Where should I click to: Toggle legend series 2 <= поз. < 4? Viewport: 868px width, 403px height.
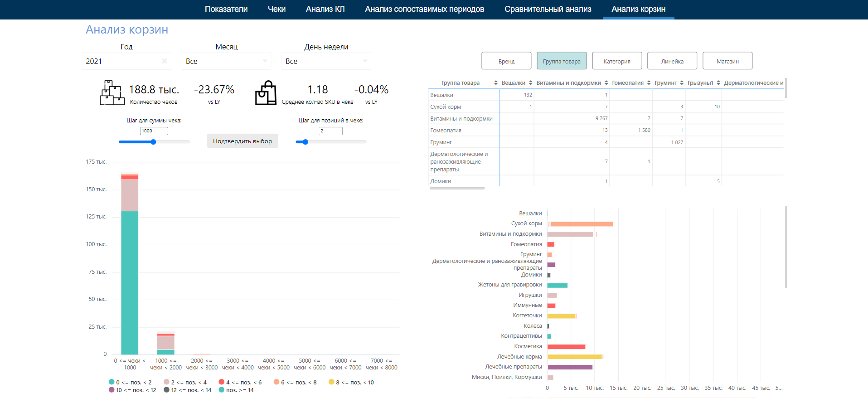tap(185, 382)
